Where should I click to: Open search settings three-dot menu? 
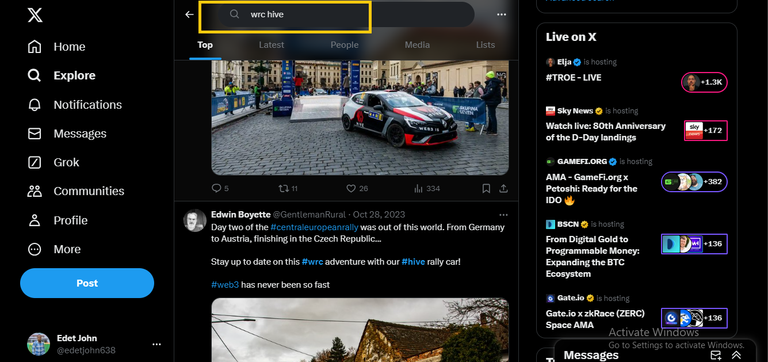click(502, 15)
